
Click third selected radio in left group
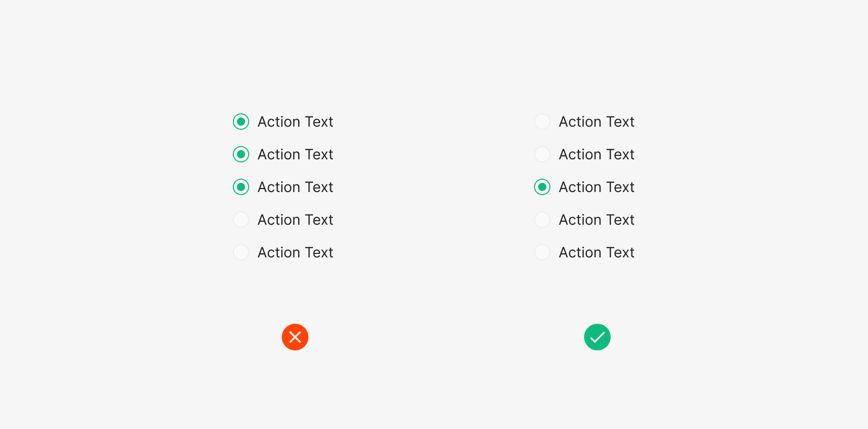tap(241, 187)
